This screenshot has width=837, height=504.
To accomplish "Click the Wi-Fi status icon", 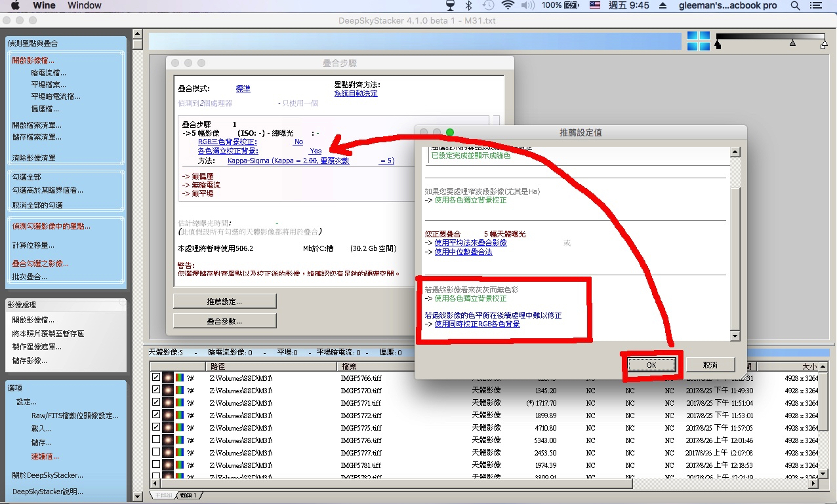I will pyautogui.click(x=508, y=5).
